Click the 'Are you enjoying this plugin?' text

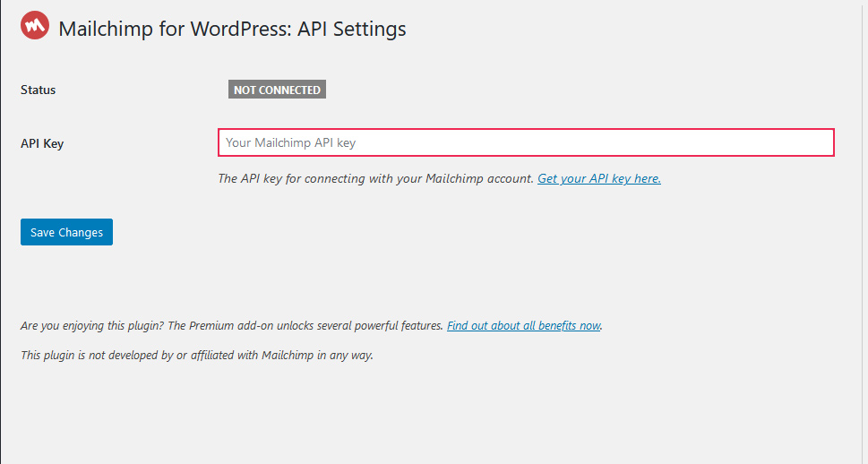pos(92,325)
